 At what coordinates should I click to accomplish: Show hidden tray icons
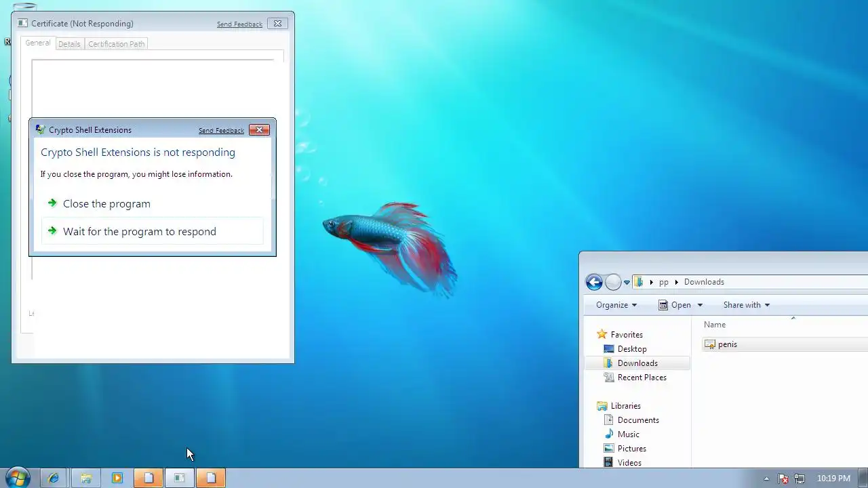click(766, 479)
